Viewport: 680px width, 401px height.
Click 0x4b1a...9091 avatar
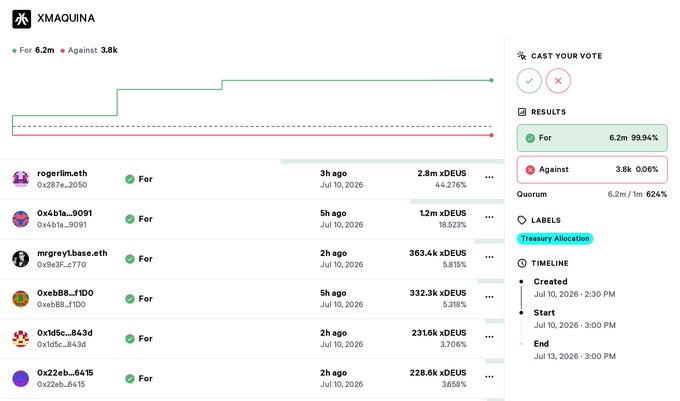20,219
